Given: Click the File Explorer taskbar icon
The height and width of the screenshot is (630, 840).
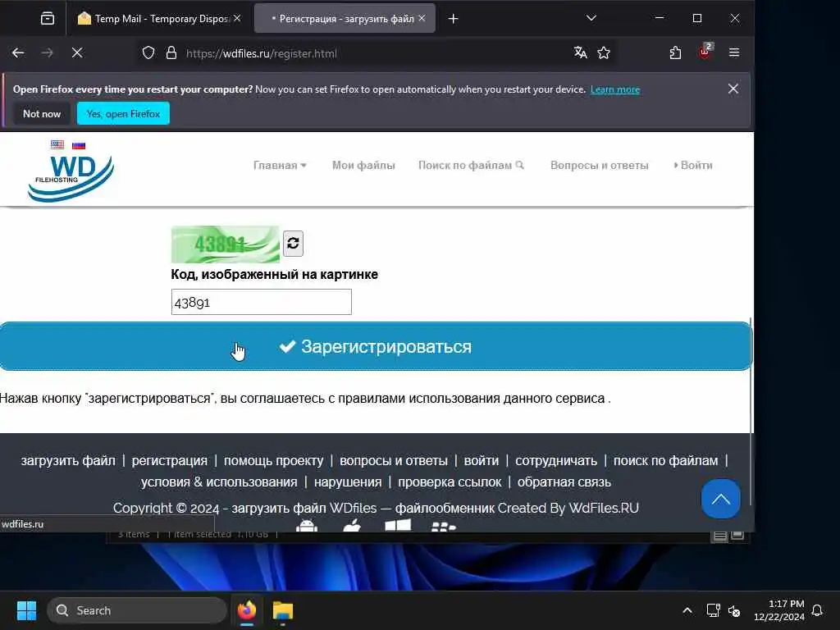Looking at the screenshot, I should (x=283, y=610).
